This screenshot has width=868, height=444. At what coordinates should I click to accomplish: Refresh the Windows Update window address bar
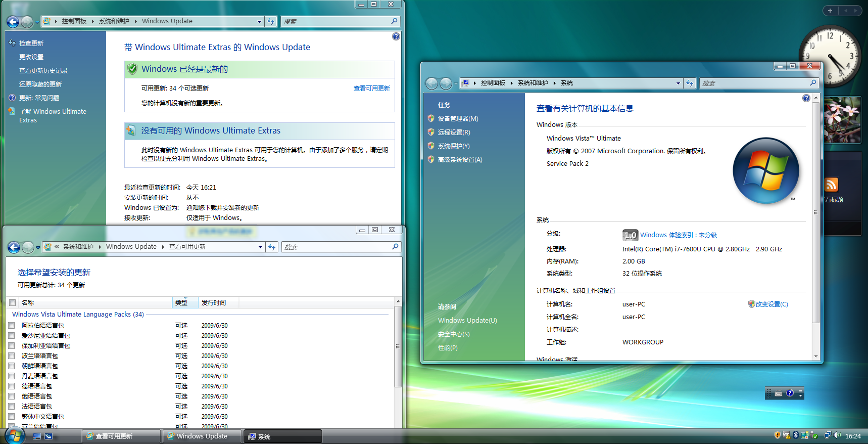271,21
